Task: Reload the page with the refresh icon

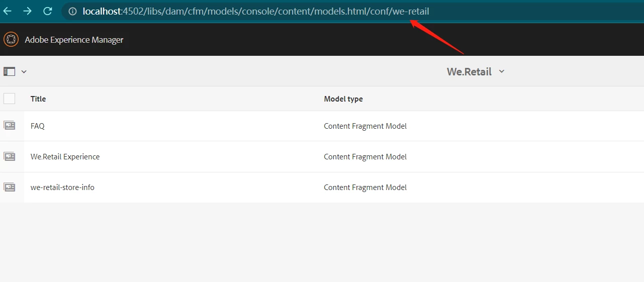Action: coord(48,11)
